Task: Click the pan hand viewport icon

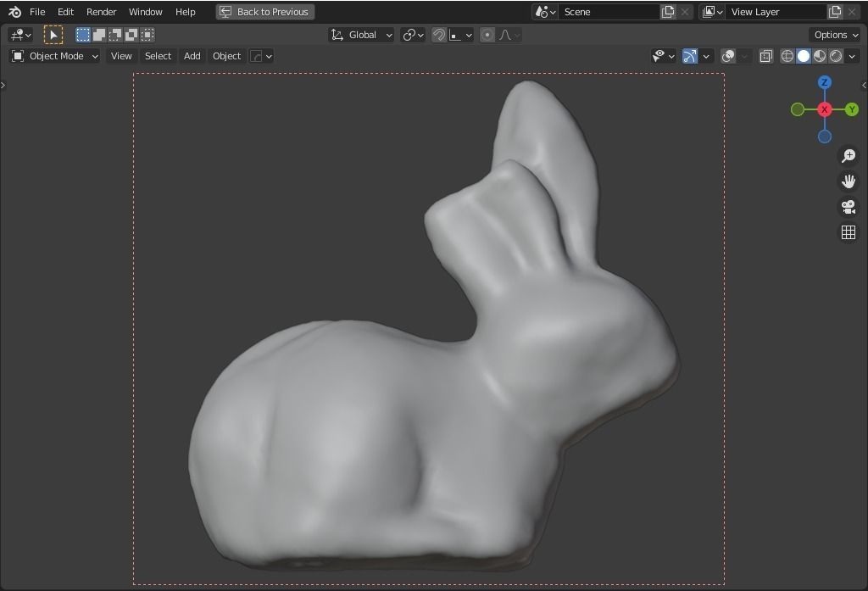Action: tap(848, 181)
